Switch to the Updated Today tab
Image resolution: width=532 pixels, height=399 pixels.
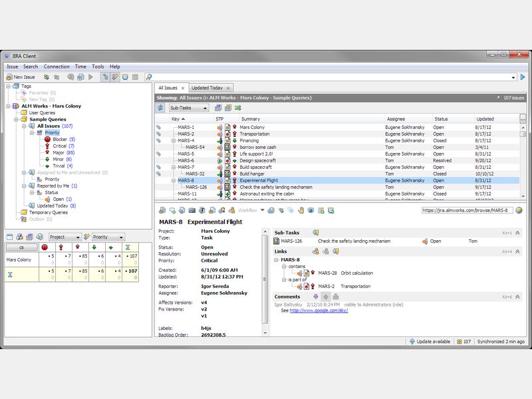tap(207, 88)
